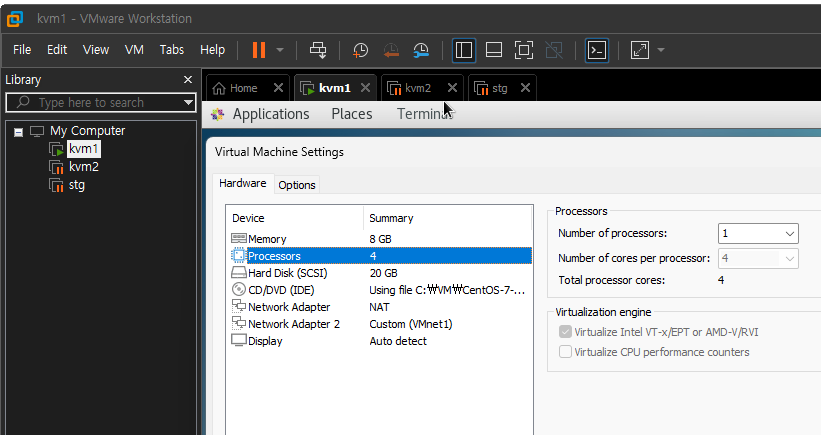821x435 pixels.
Task: Open the power options dropdown arrow
Action: [x=280, y=50]
